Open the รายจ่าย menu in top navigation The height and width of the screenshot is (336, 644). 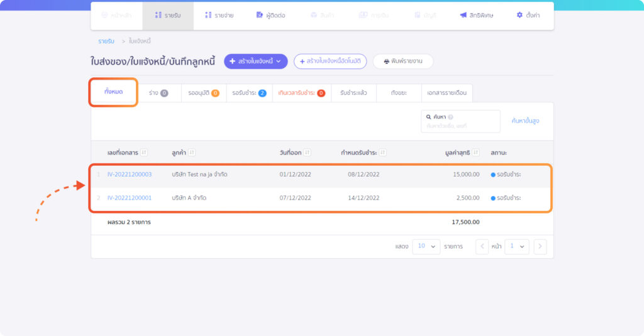(x=219, y=15)
